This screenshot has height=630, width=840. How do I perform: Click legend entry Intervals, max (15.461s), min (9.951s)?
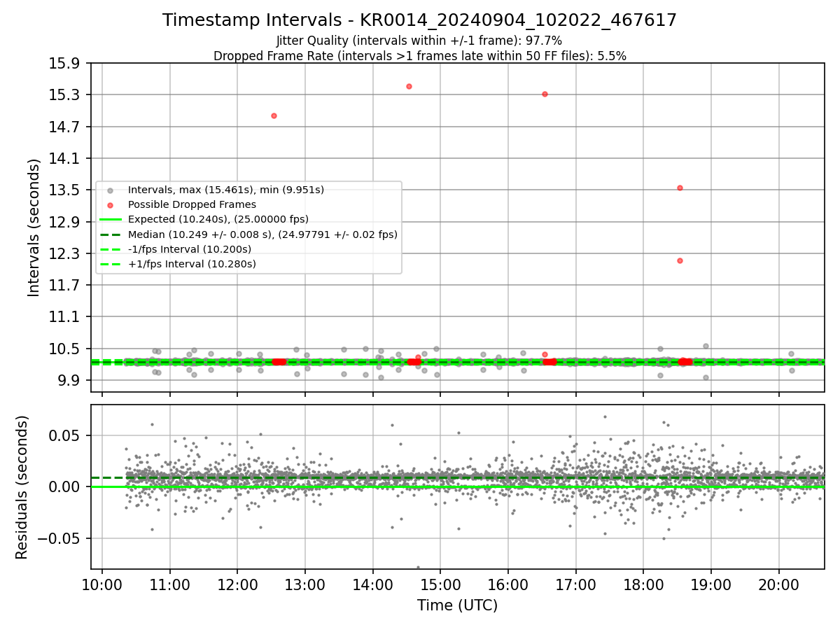coord(226,190)
